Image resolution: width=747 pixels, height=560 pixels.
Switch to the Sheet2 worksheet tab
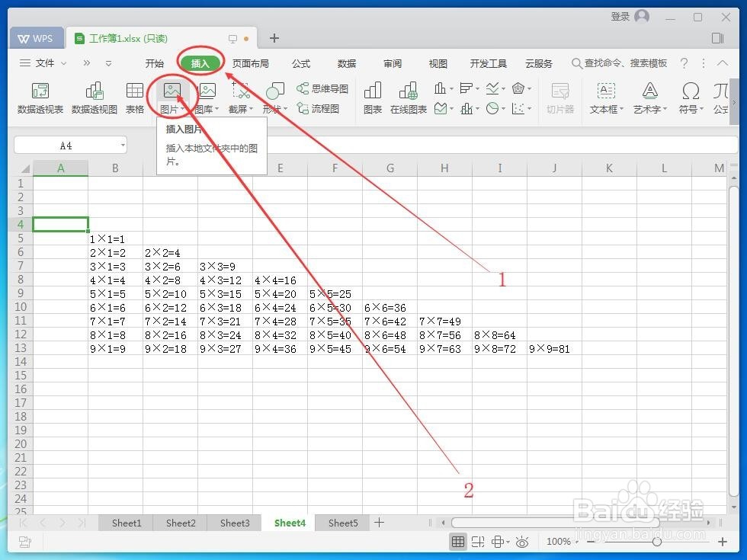point(180,523)
